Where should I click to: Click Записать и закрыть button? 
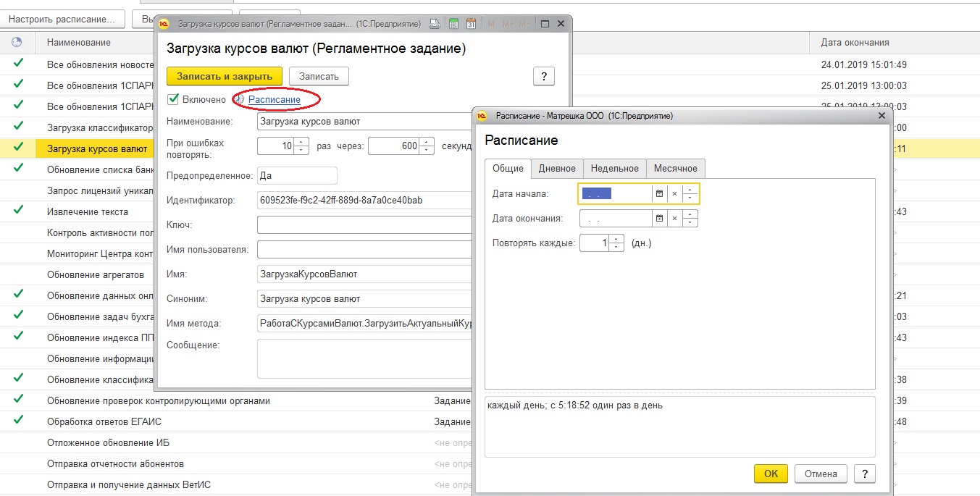[x=225, y=76]
